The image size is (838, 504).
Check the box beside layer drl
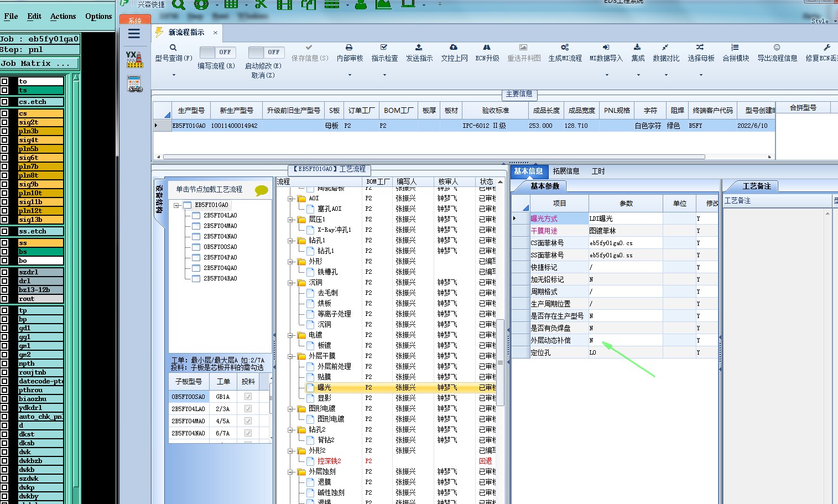pyautogui.click(x=4, y=281)
